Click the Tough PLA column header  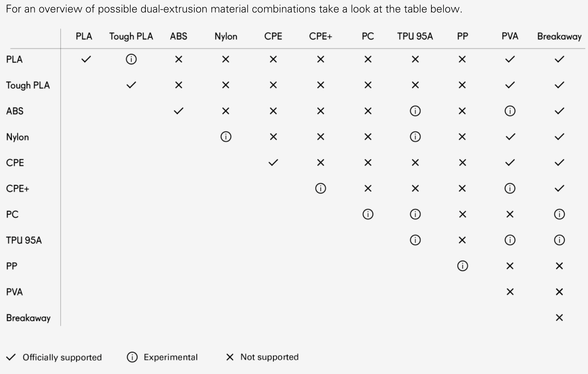[131, 36]
